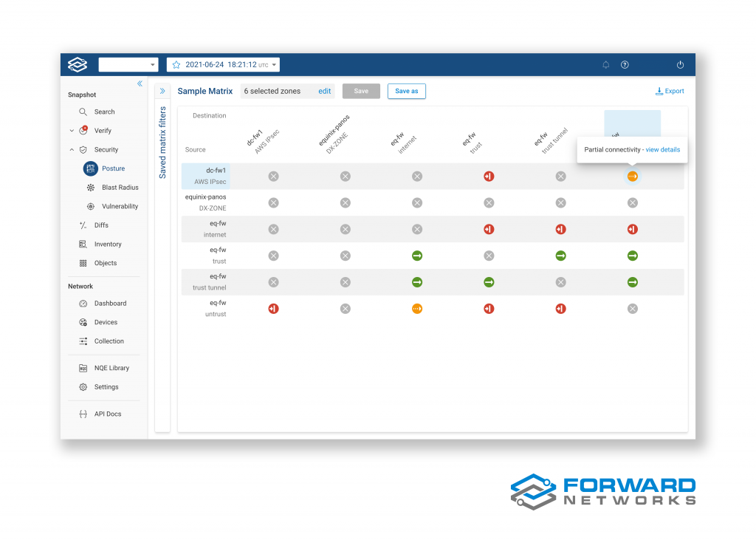The height and width of the screenshot is (540, 756).
Task: Click the Export download icon
Action: (x=659, y=92)
